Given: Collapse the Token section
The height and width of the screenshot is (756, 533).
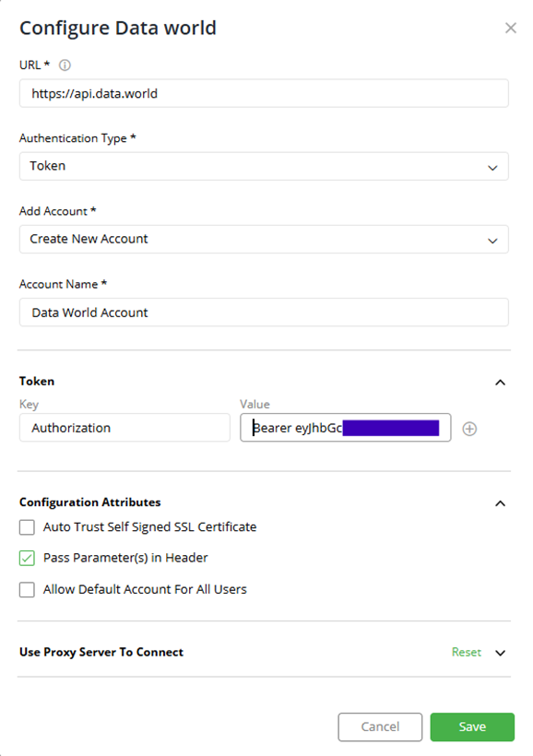Looking at the screenshot, I should pyautogui.click(x=500, y=383).
